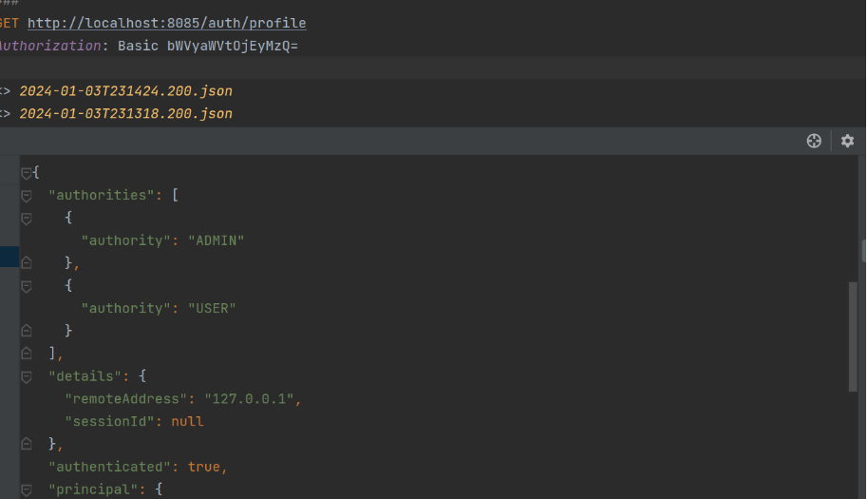Collapse the "authorities" array fold marker

[26, 196]
